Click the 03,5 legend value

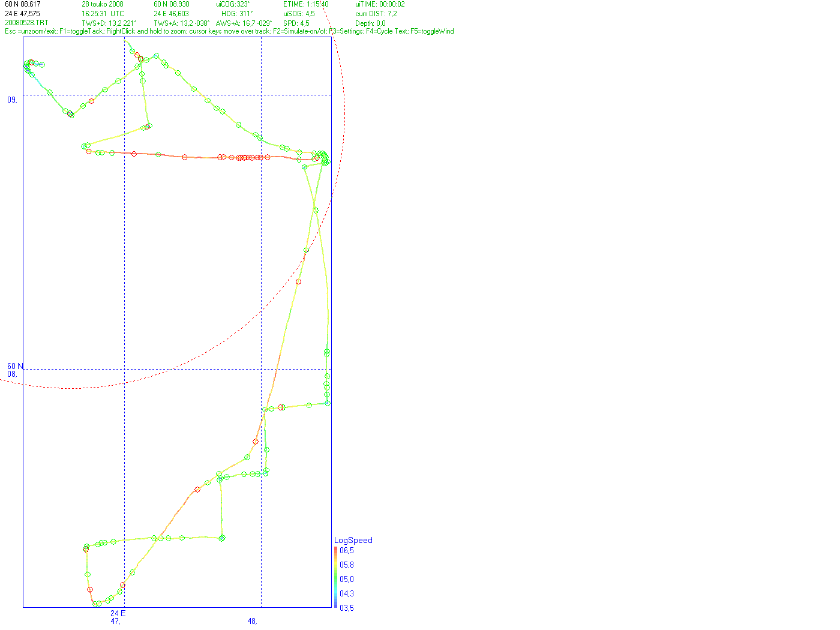point(347,608)
